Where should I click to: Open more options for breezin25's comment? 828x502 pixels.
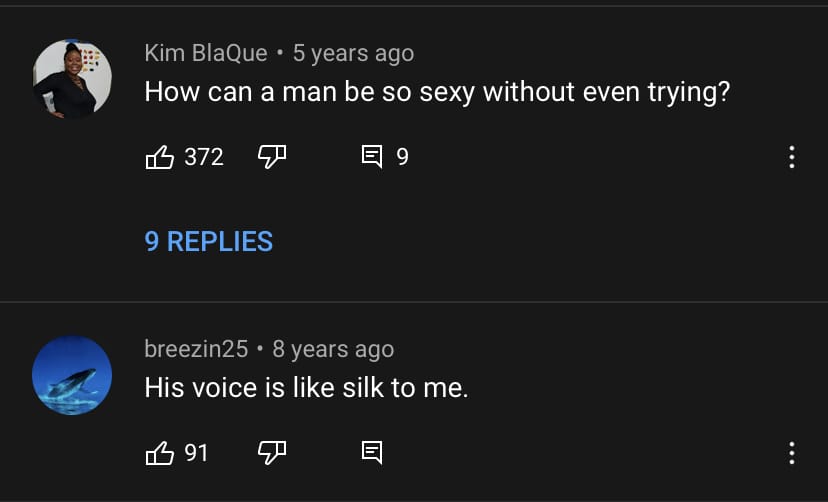[x=792, y=453]
